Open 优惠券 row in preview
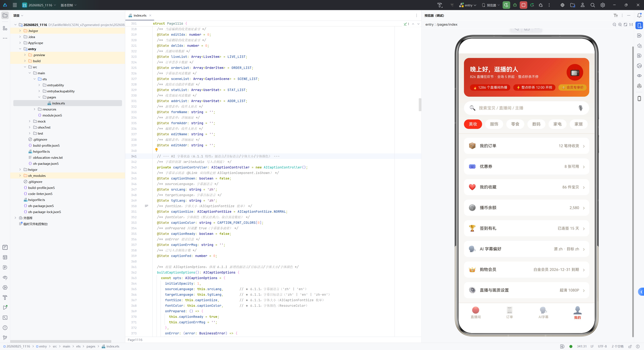Viewport: 644px width, 350px height. click(x=526, y=166)
